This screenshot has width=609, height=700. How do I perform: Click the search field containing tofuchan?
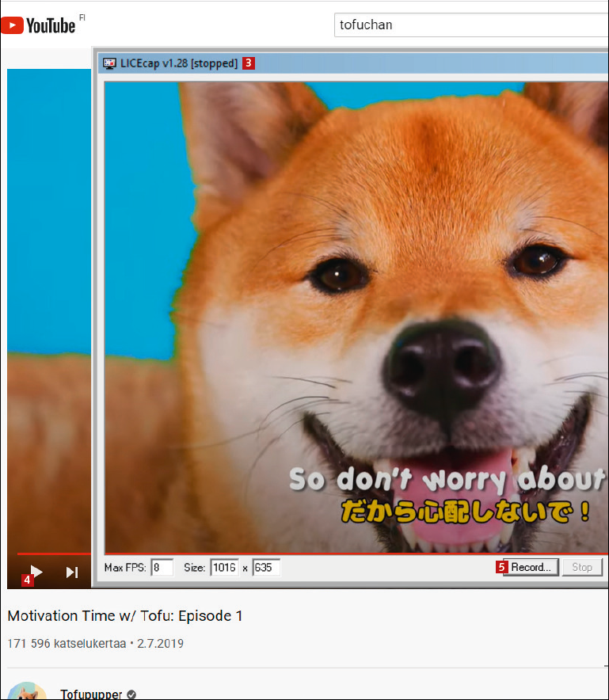click(471, 25)
